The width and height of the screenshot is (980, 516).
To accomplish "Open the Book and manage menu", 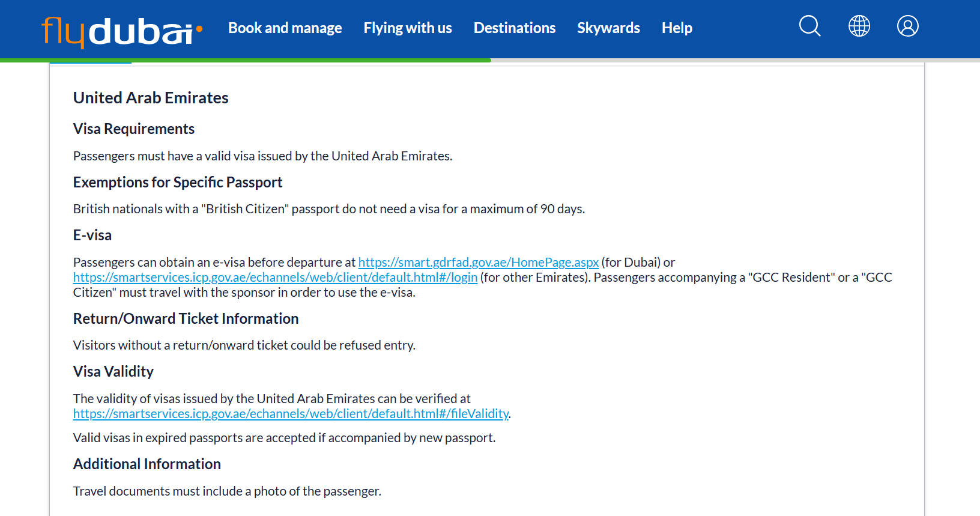I will tap(285, 28).
